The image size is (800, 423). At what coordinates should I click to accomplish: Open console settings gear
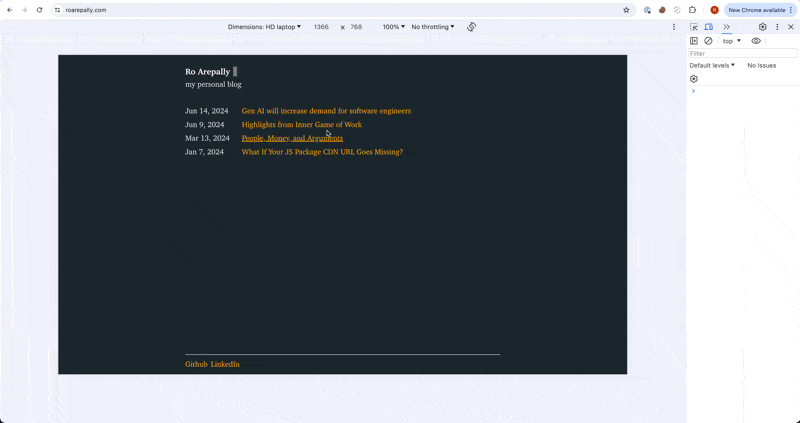(693, 79)
